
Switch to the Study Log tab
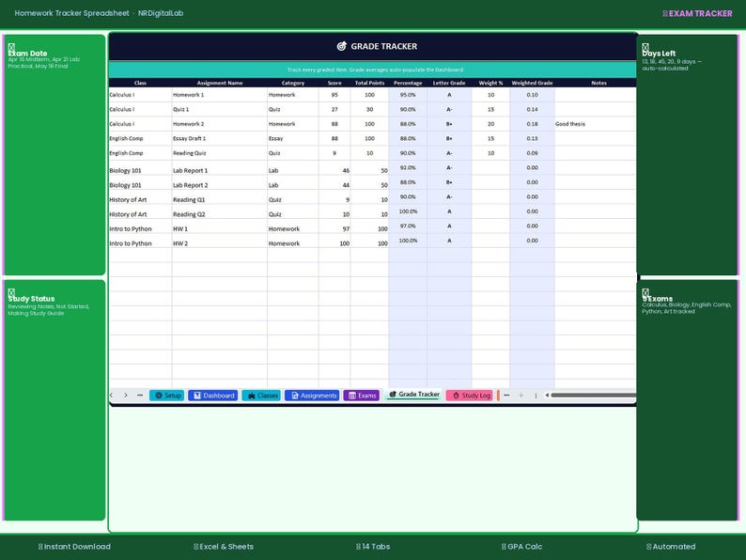470,396
